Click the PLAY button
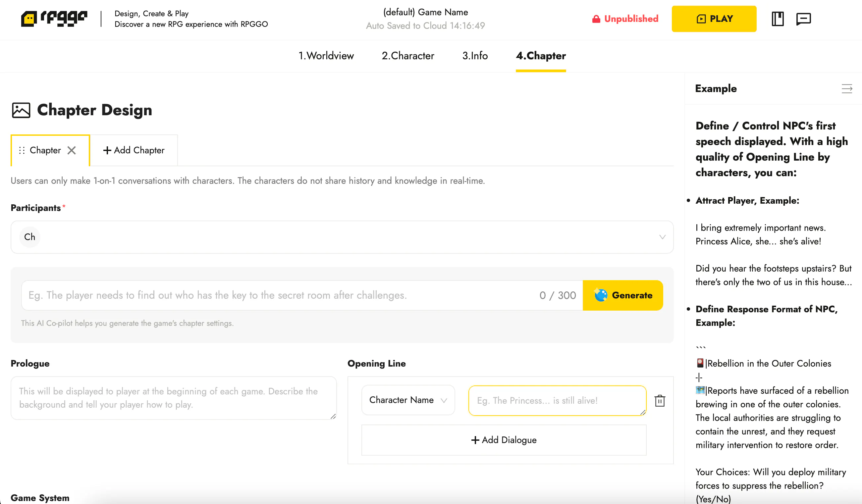The image size is (862, 504). 714,19
